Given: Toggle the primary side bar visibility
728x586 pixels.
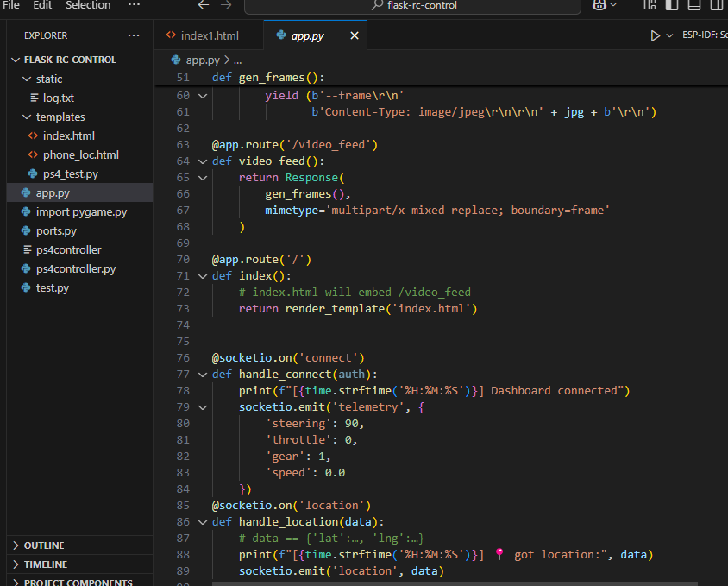Looking at the screenshot, I should point(672,5).
